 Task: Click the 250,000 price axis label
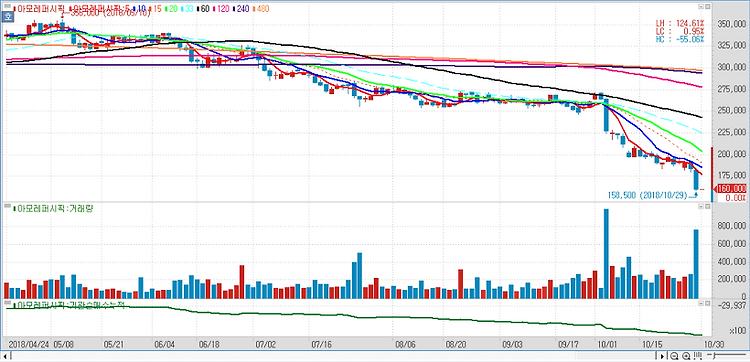tap(732, 110)
